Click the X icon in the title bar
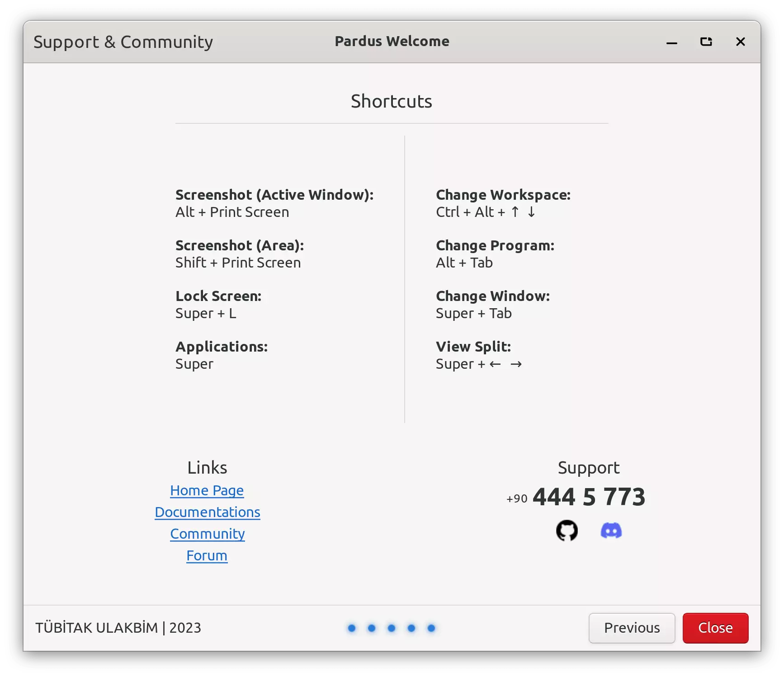Viewport: 784px width, 677px height. click(740, 42)
